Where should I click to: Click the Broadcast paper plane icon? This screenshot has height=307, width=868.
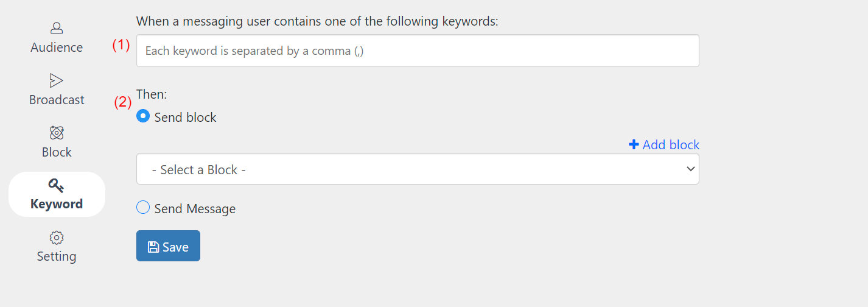pos(57,80)
